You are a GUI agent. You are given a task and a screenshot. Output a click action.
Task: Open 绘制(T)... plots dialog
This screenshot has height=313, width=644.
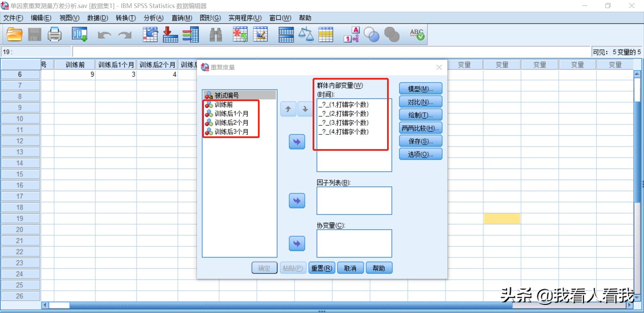click(421, 115)
